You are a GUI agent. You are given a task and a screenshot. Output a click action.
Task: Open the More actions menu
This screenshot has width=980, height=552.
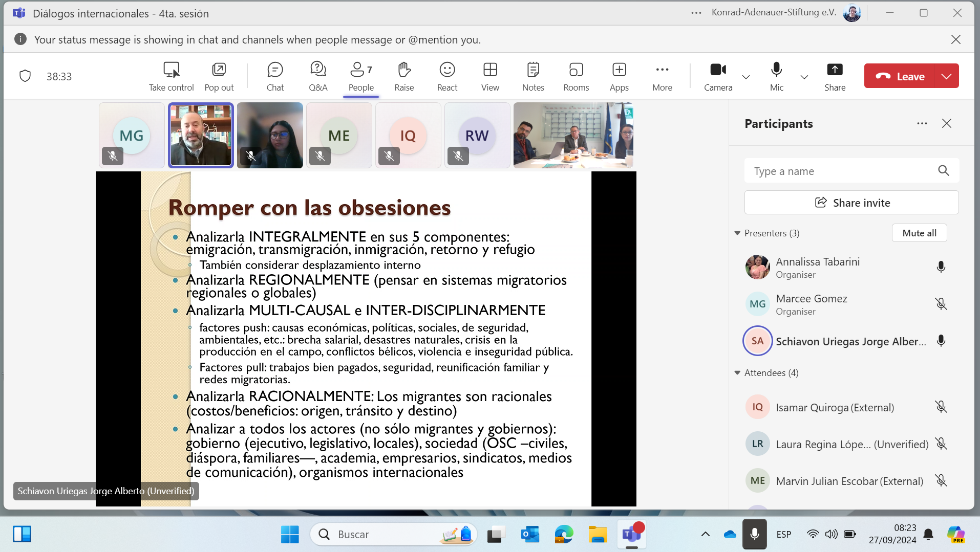coord(662,76)
